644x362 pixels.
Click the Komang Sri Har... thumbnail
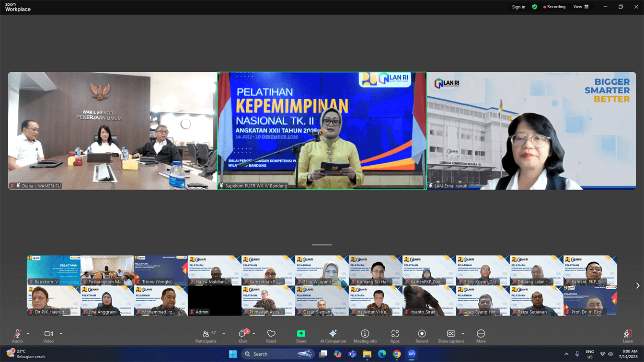(x=376, y=271)
